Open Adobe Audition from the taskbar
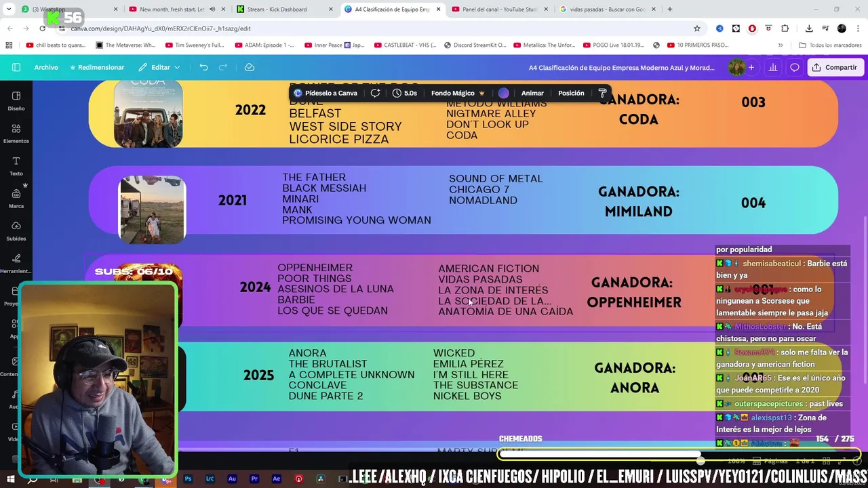Viewport: 868px width, 488px height. coord(232,479)
